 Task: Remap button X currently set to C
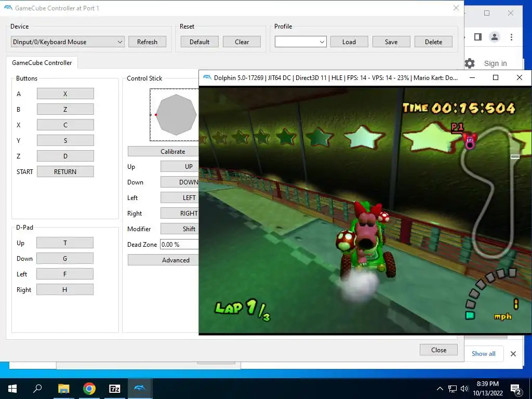(x=65, y=125)
